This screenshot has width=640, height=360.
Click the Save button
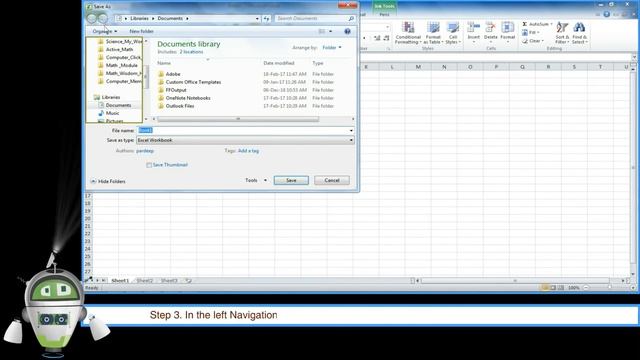[291, 180]
